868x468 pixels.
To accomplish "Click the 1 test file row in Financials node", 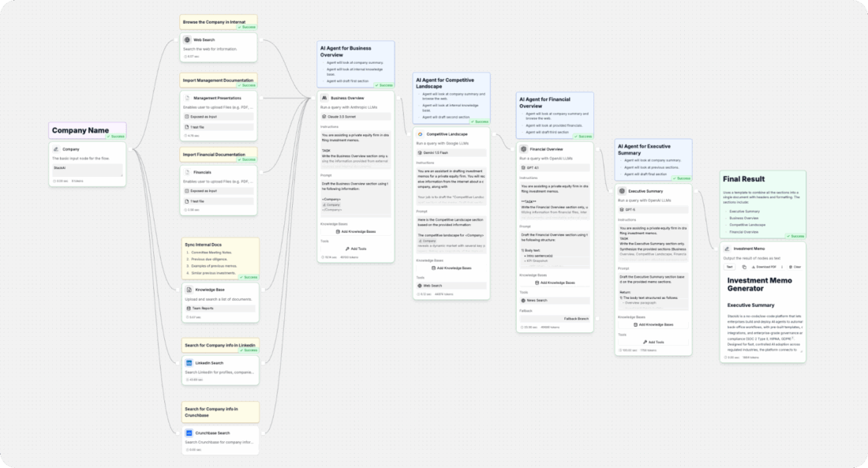I will click(x=219, y=201).
